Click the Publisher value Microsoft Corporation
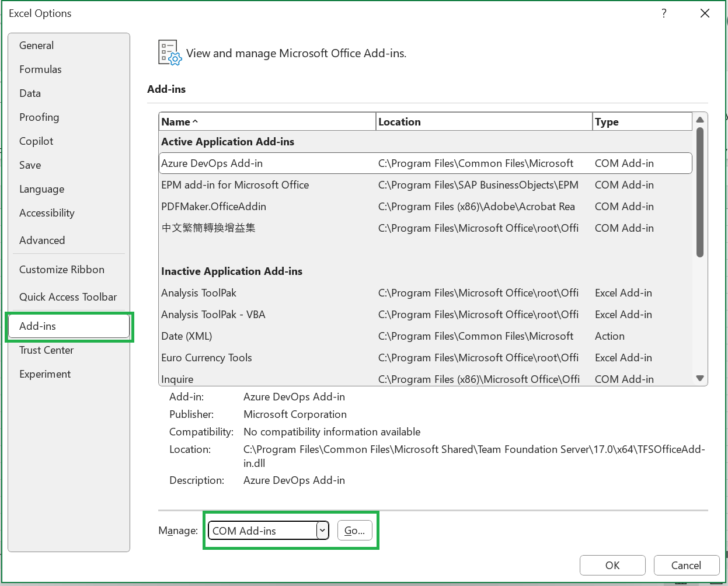 click(295, 414)
